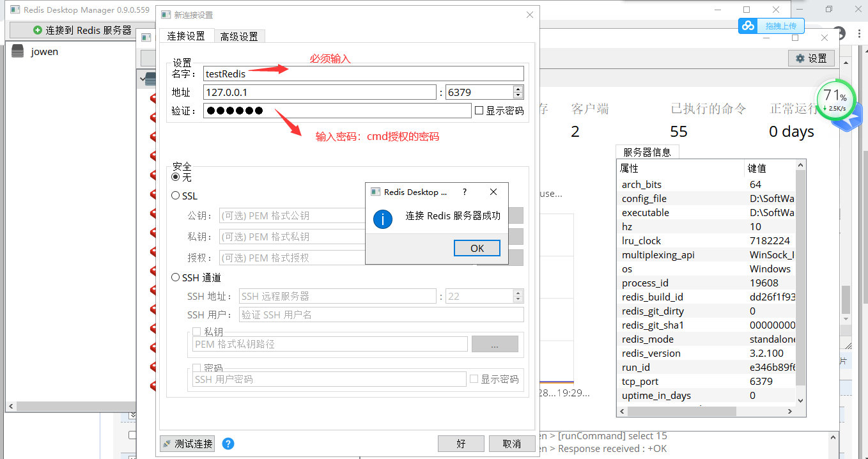The width and height of the screenshot is (868, 459).
Task: Select the jowen connection in the tree
Action: point(44,52)
